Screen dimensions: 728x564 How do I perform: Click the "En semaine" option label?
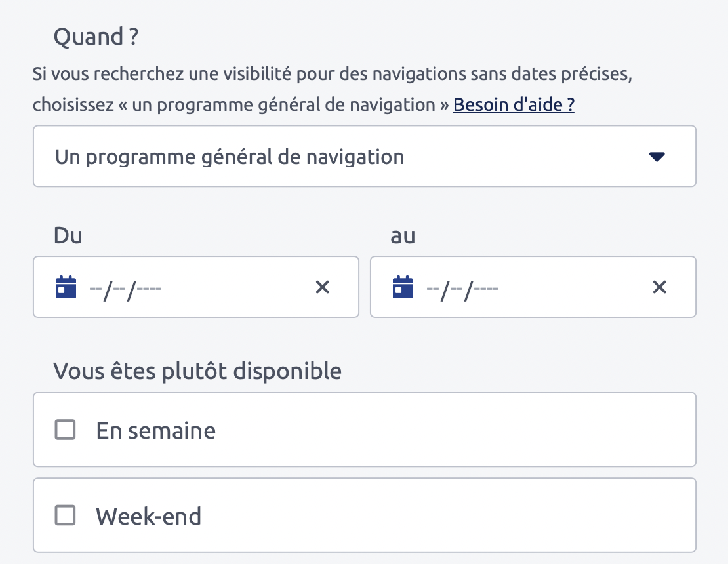(155, 431)
